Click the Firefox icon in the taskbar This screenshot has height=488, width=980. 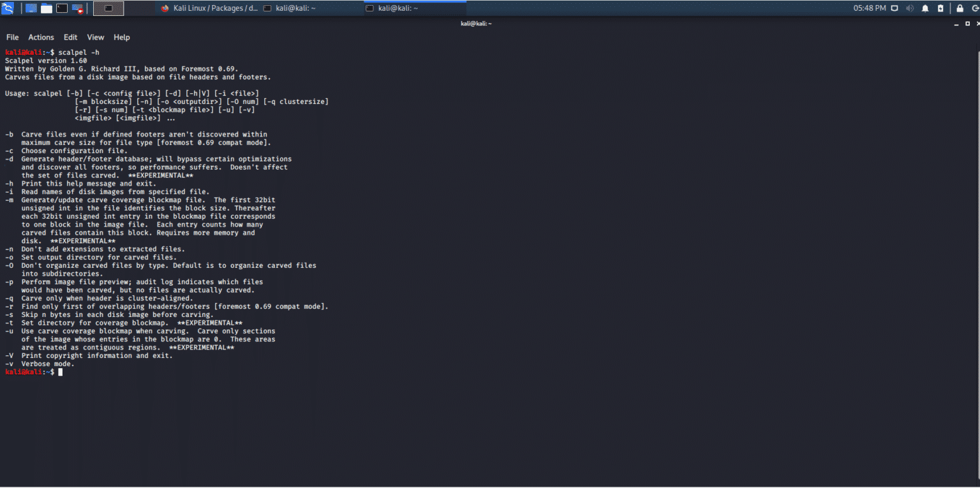tap(165, 8)
